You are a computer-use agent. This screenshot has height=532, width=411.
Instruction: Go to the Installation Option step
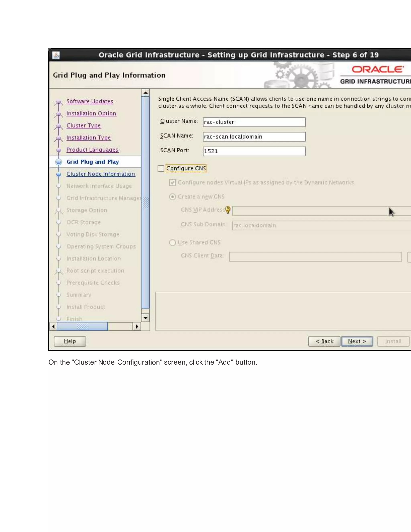(91, 113)
